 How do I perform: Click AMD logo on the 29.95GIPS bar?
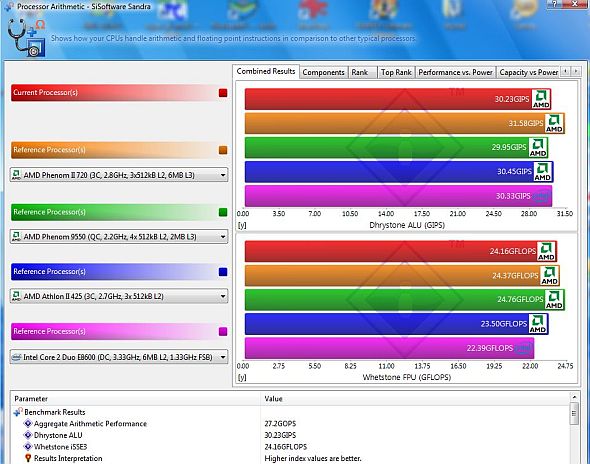538,147
